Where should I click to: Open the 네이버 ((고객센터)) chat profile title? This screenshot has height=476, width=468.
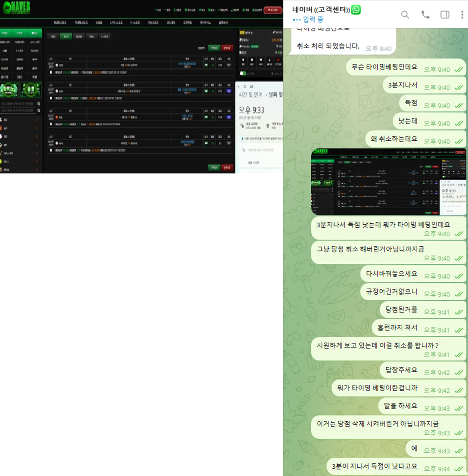point(321,10)
